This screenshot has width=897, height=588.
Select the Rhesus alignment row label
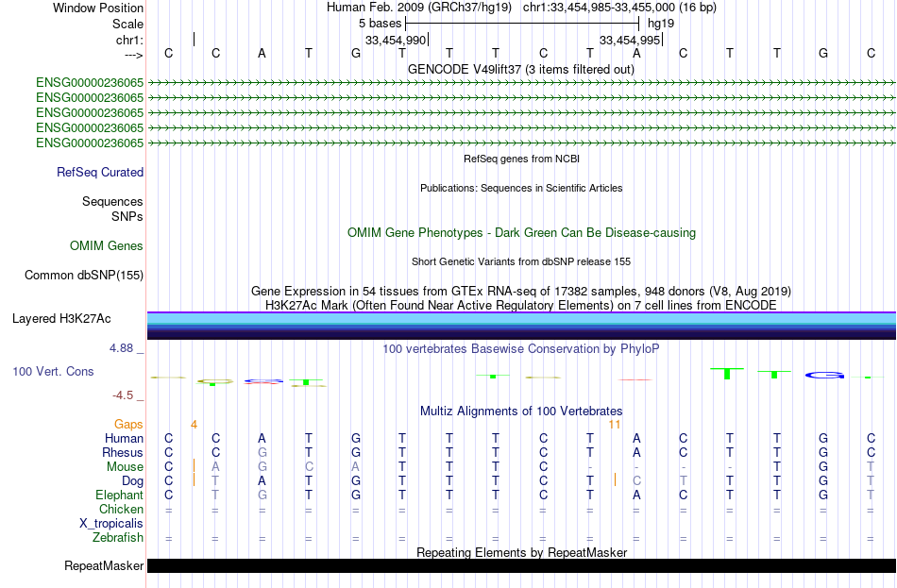[123, 453]
